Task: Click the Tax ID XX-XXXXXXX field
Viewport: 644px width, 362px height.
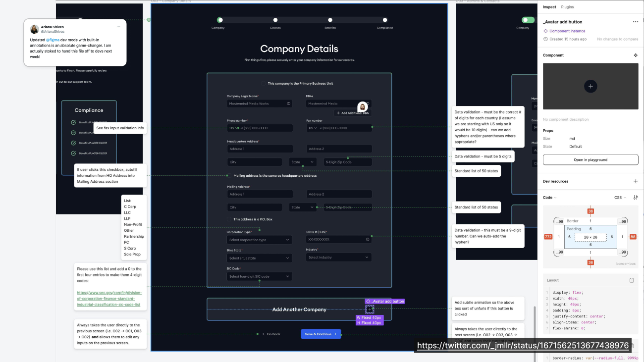Action: pos(339,239)
